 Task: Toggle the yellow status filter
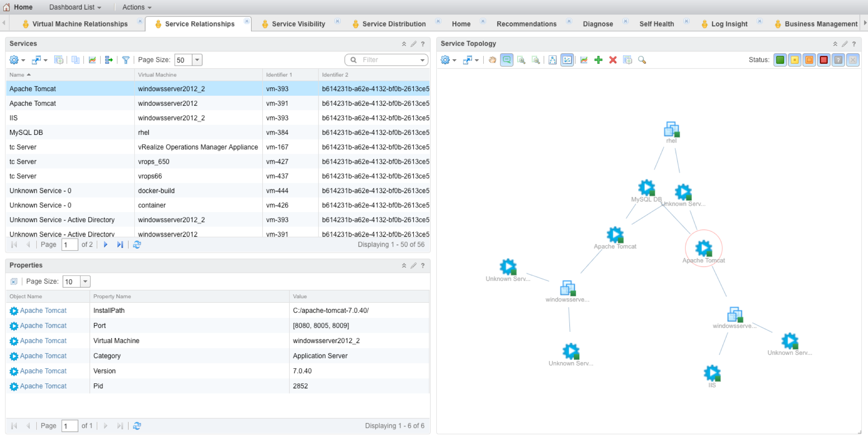point(795,60)
